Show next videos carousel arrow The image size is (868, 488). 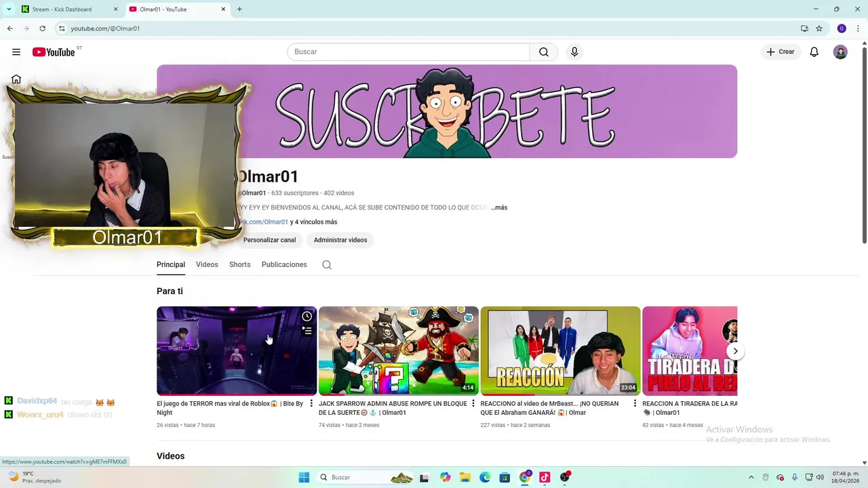[735, 351]
